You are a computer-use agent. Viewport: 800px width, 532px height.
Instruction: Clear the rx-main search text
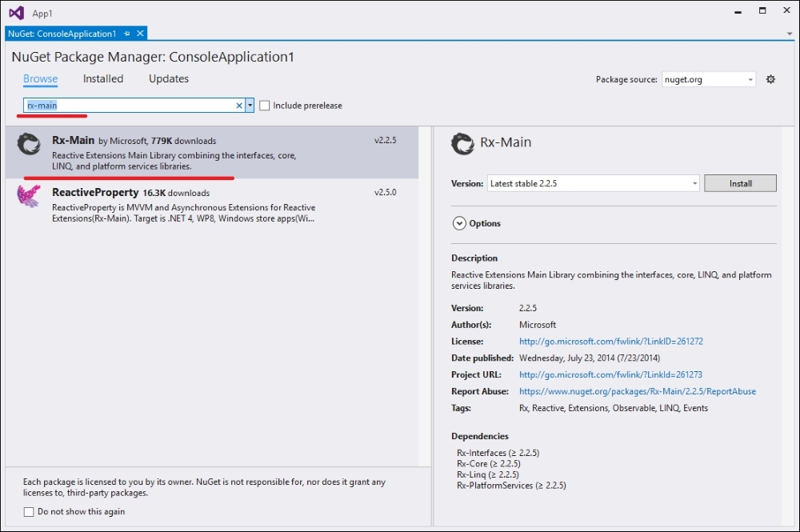[238, 106]
